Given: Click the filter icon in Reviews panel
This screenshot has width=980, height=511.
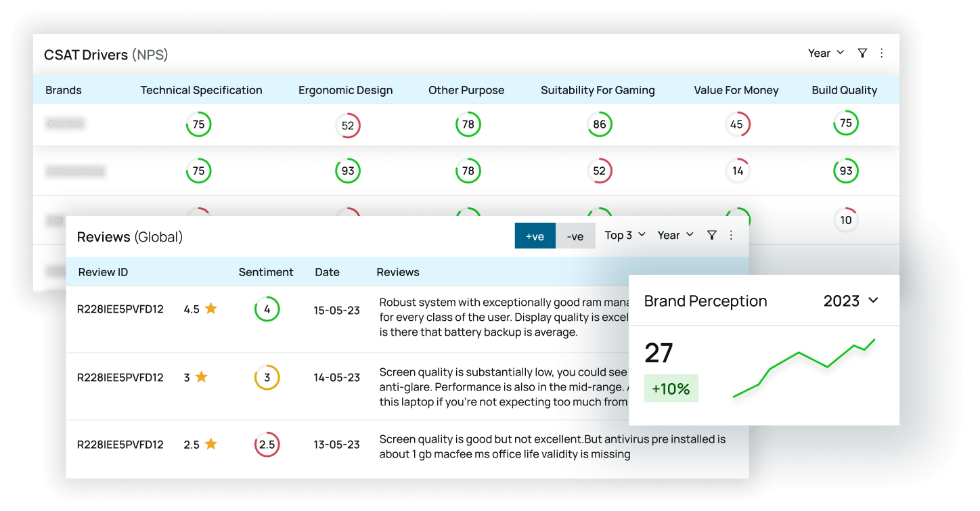Looking at the screenshot, I should point(711,235).
